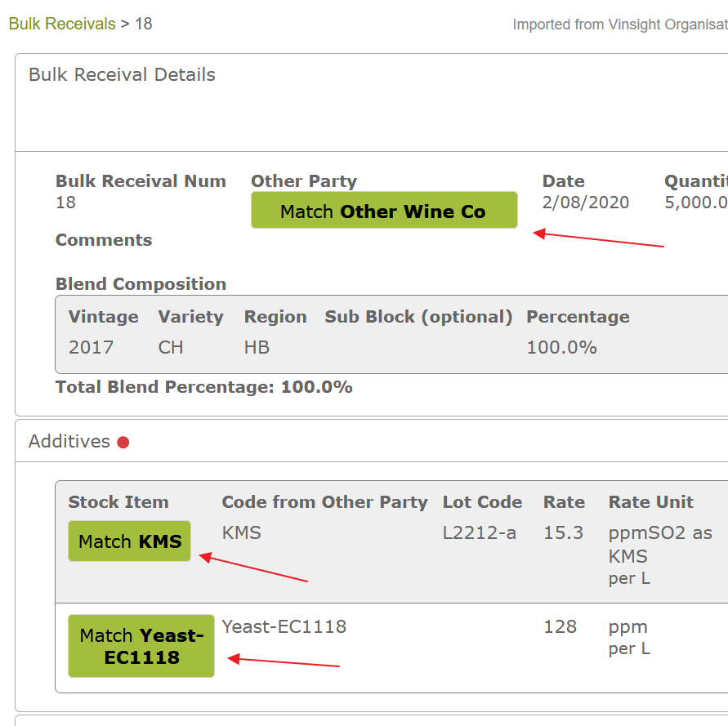Click the L2212-a lot code

coord(479,533)
